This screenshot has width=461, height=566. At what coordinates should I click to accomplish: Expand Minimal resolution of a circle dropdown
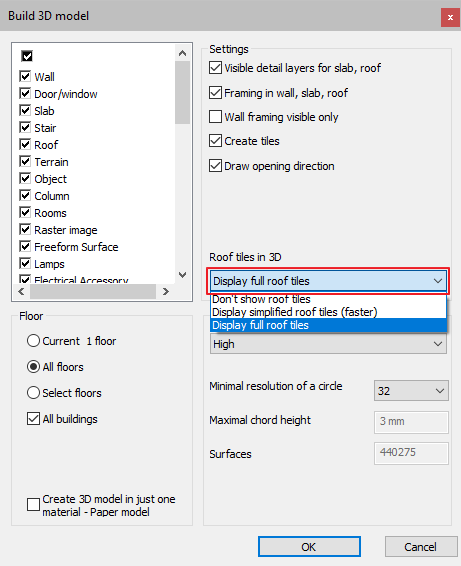pyautogui.click(x=411, y=391)
